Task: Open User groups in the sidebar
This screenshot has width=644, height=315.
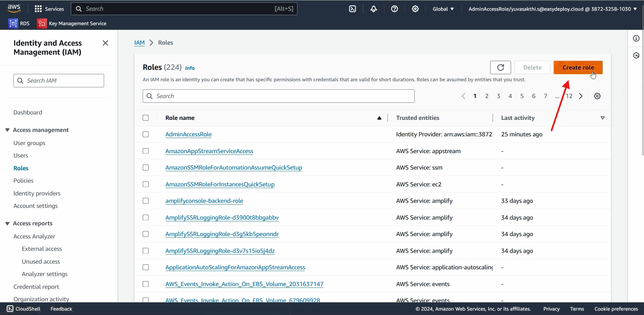Action: [x=29, y=143]
